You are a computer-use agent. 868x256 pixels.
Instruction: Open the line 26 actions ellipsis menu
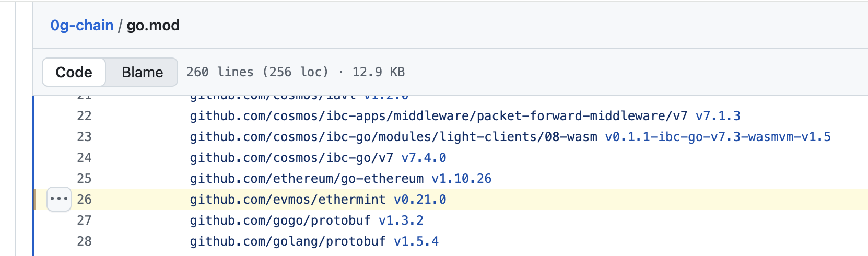pos(58,199)
